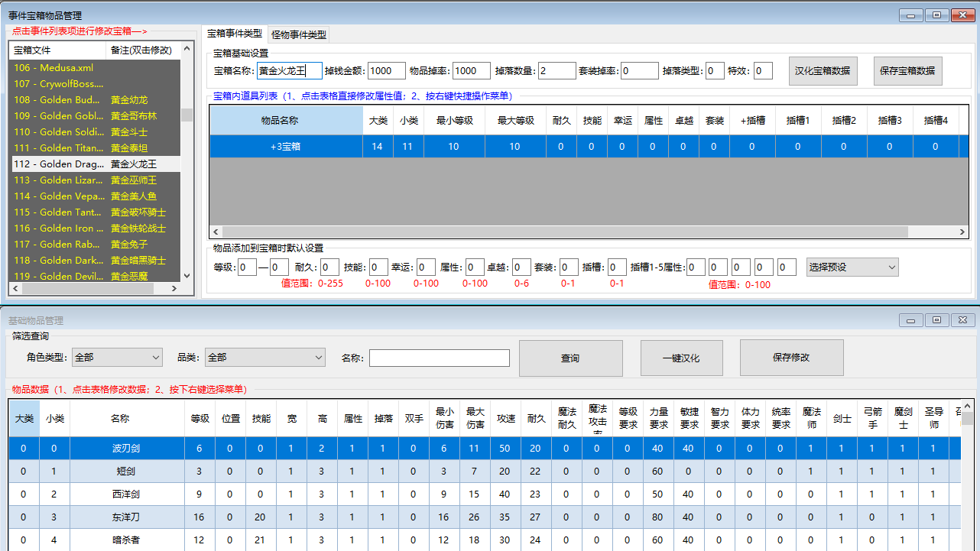980x551 pixels.
Task: Click the 汉化宝箱数据 button
Action: [823, 70]
